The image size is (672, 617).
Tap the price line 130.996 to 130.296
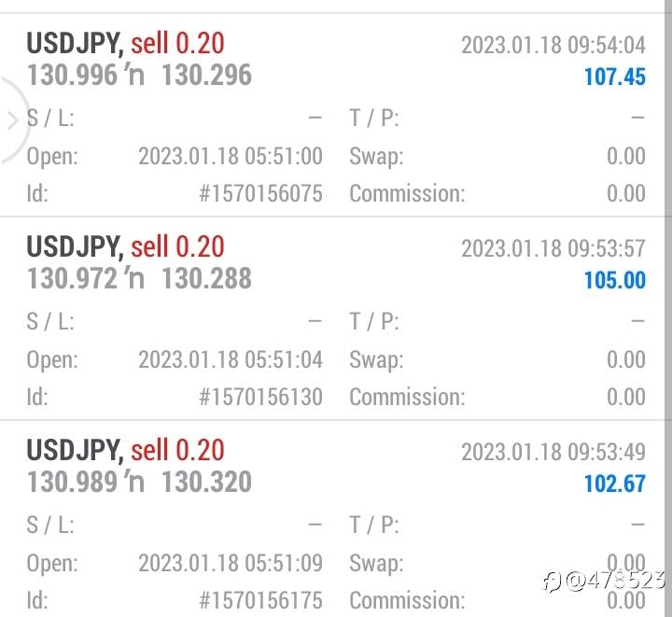coord(139,75)
